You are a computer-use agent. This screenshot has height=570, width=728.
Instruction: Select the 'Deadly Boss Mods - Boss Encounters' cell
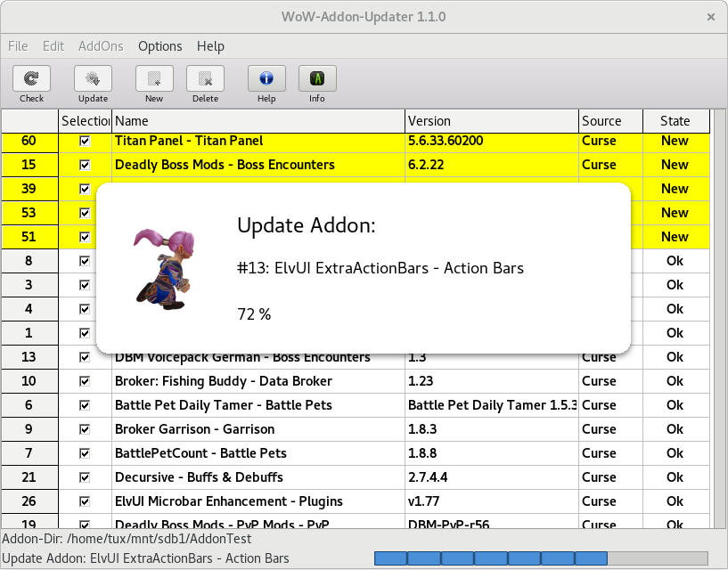(x=258, y=165)
